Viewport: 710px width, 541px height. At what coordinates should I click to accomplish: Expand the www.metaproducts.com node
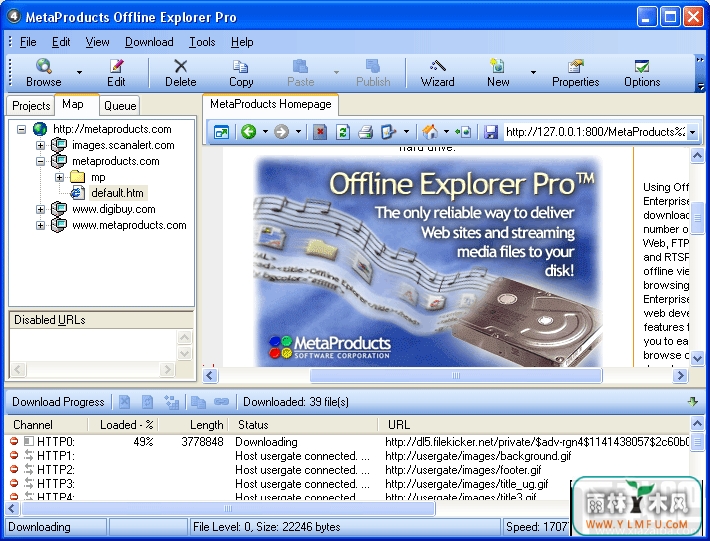click(x=40, y=225)
